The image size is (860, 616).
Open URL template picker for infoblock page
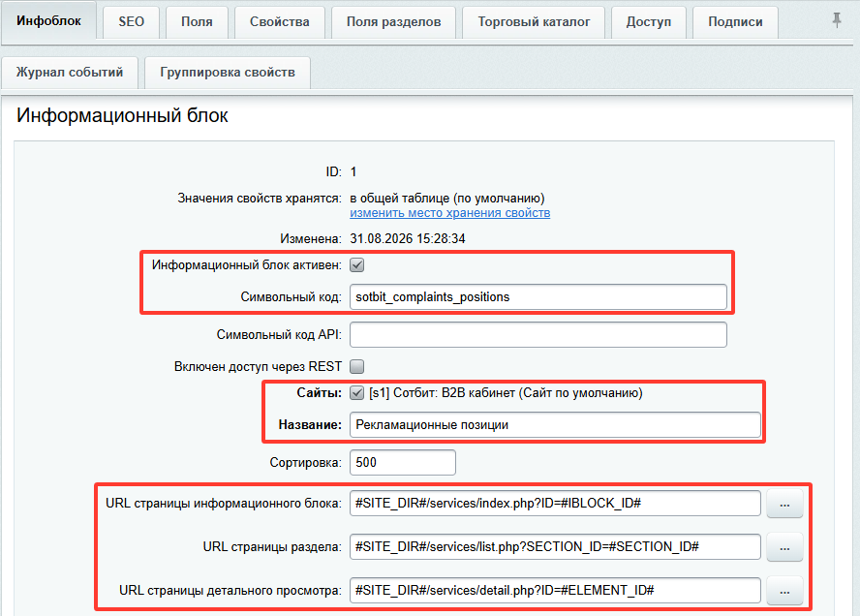(x=784, y=504)
